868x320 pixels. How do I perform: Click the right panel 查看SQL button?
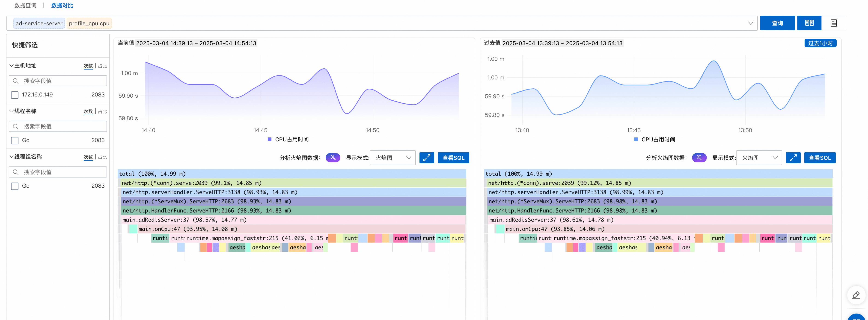[820, 157]
